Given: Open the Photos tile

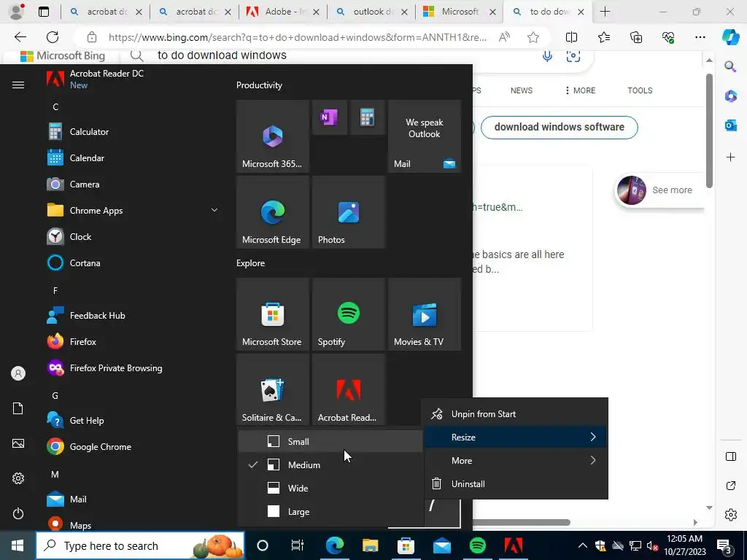Looking at the screenshot, I should [x=349, y=212].
